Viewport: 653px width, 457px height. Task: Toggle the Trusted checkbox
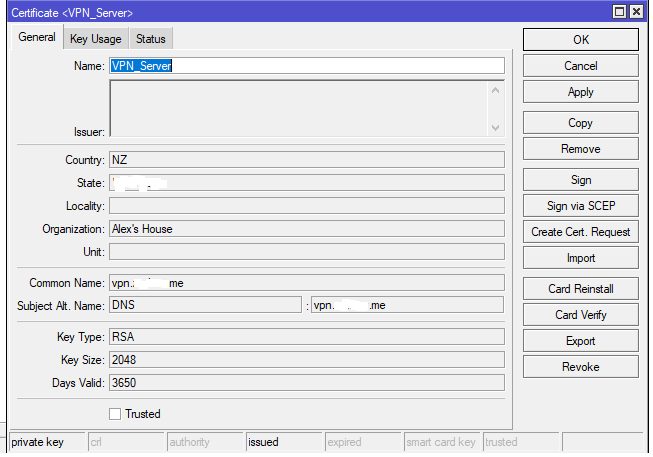pos(115,414)
